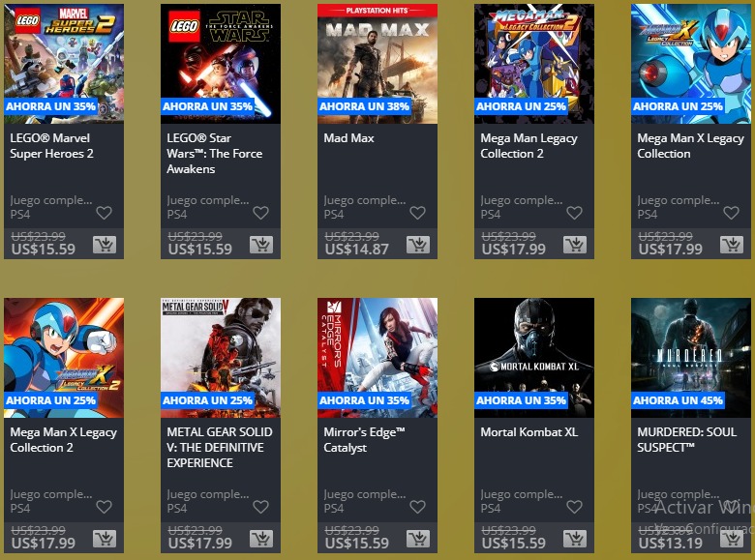Add Mega Man X Legacy Collection 2 to cart

(x=105, y=539)
